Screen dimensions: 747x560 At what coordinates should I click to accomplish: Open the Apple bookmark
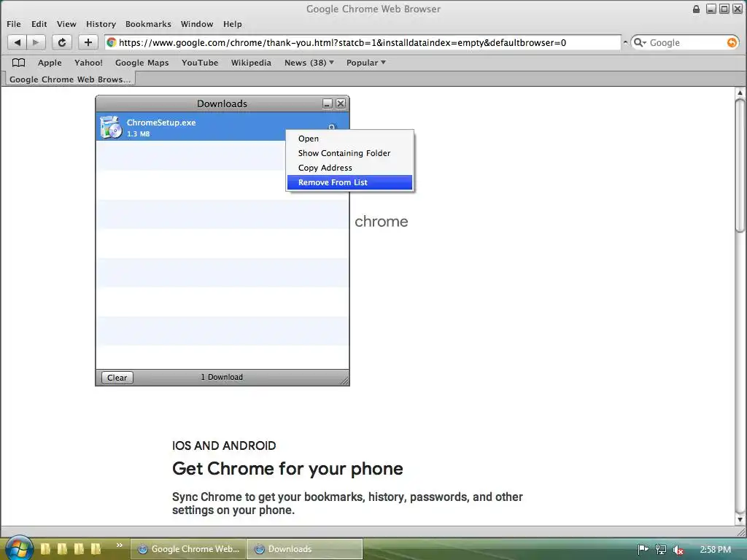pyautogui.click(x=50, y=63)
